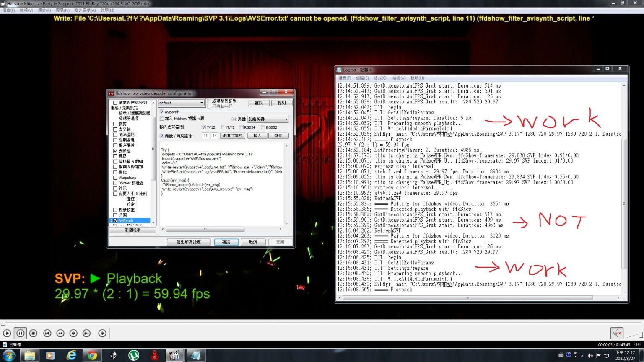
Task: Click the 匯出所有設定 button
Action: [188, 242]
